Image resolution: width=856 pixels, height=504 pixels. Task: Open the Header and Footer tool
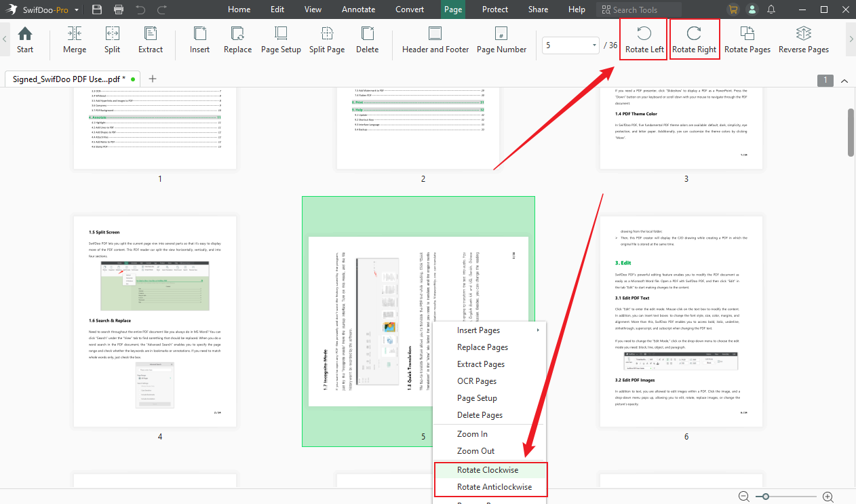(435, 41)
